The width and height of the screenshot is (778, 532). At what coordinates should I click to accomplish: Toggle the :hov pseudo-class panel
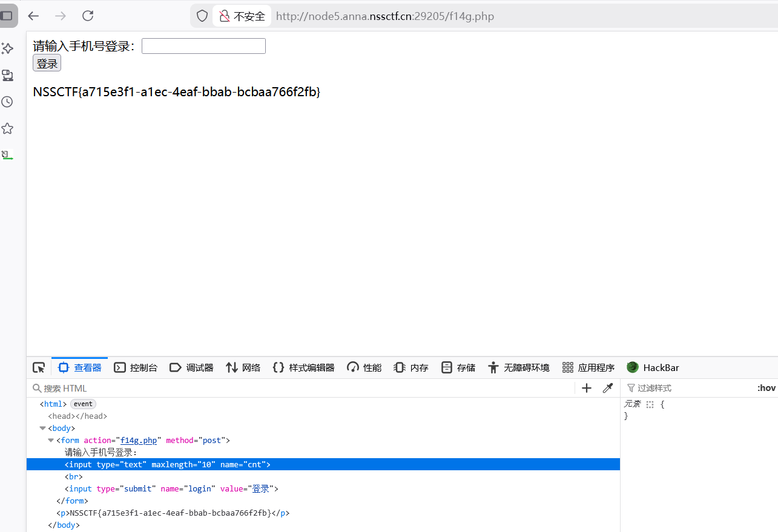pyautogui.click(x=766, y=387)
